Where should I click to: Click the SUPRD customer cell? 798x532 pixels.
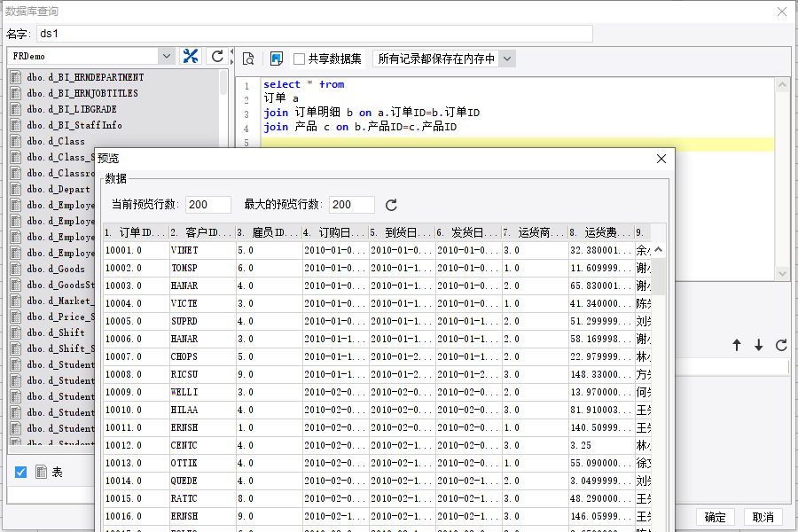tap(202, 321)
